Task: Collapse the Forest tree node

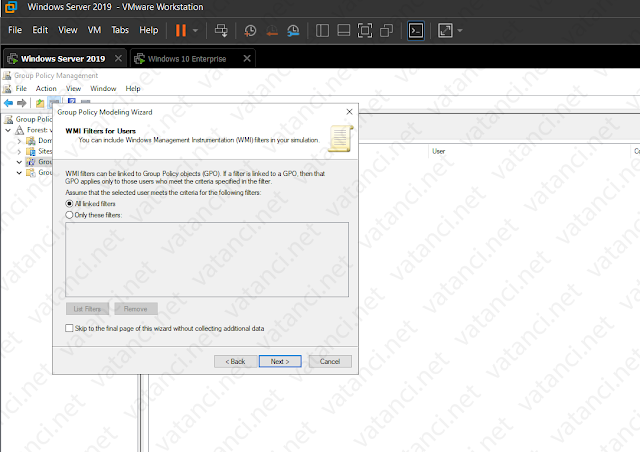Action: pyautogui.click(x=8, y=130)
